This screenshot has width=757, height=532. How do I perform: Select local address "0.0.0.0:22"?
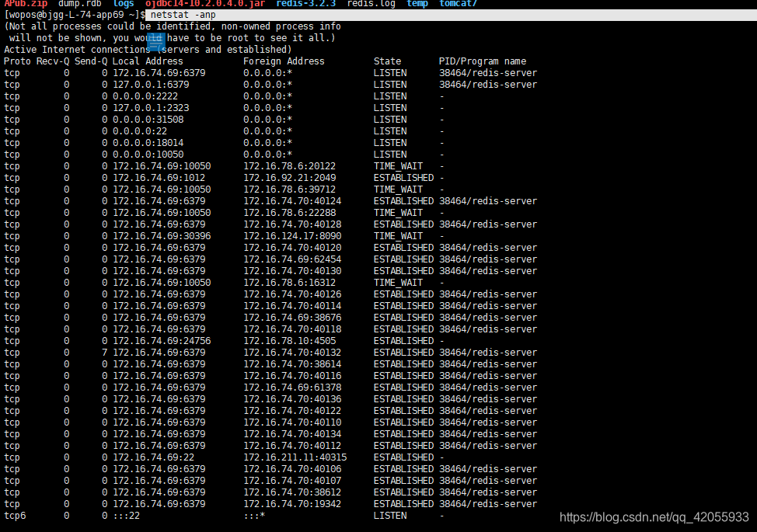click(140, 131)
